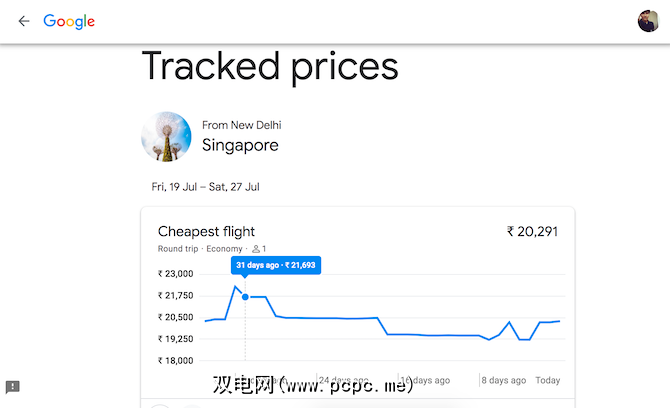Click the 31 days ago price tooltip
The height and width of the screenshot is (408, 670).
tap(276, 265)
